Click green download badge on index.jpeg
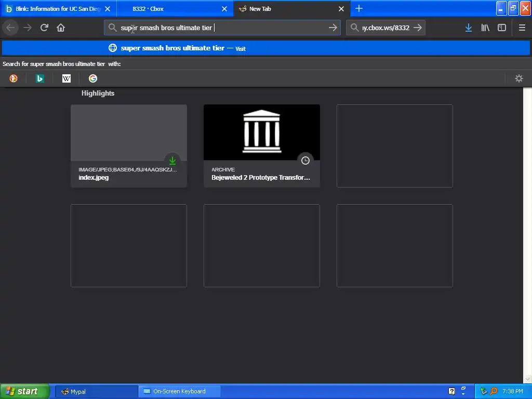 [172, 160]
